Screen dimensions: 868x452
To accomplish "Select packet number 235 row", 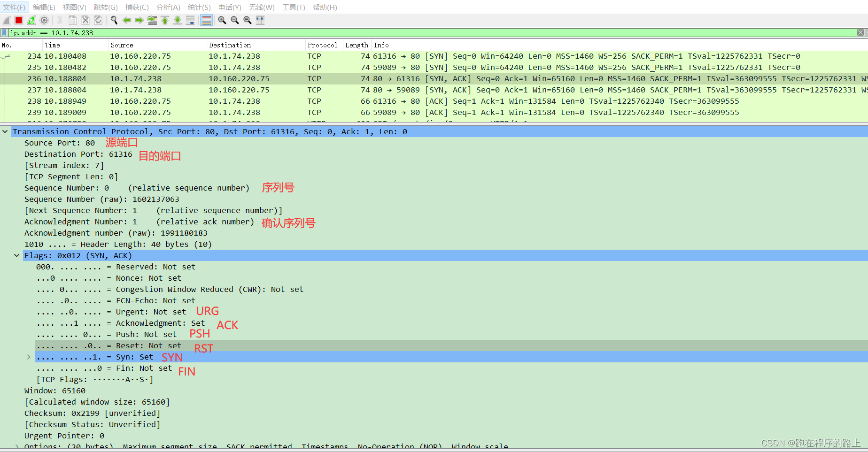I will click(x=434, y=68).
